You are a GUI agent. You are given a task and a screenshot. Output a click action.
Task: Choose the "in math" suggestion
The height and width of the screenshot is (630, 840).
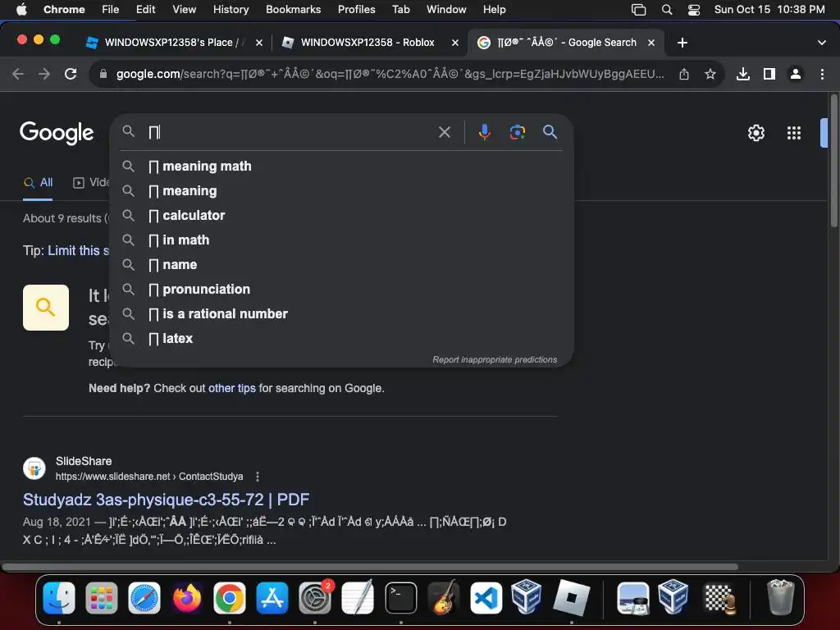click(x=340, y=240)
